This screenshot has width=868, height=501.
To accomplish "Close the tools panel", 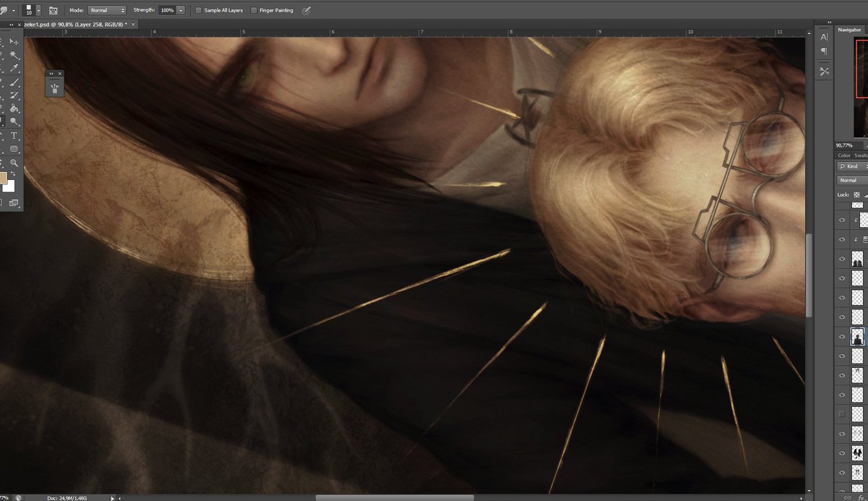I will 20,25.
